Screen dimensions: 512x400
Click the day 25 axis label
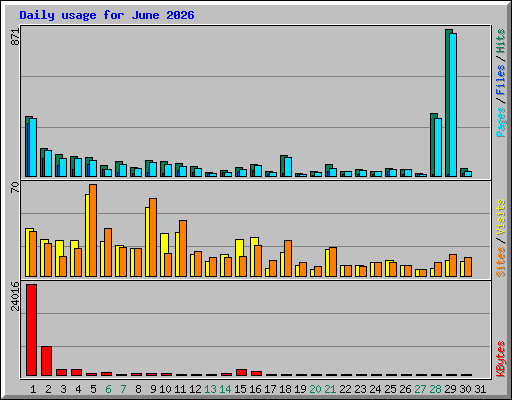click(x=390, y=389)
